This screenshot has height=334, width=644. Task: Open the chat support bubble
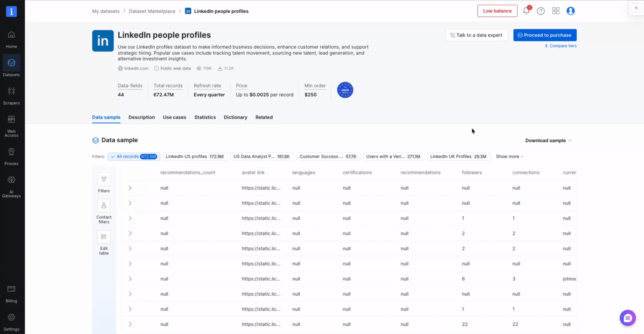click(628, 318)
